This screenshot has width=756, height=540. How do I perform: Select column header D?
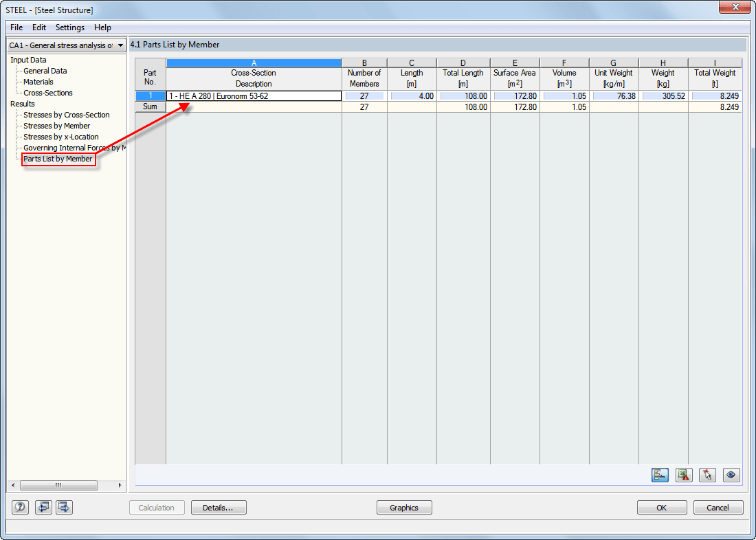[463, 63]
